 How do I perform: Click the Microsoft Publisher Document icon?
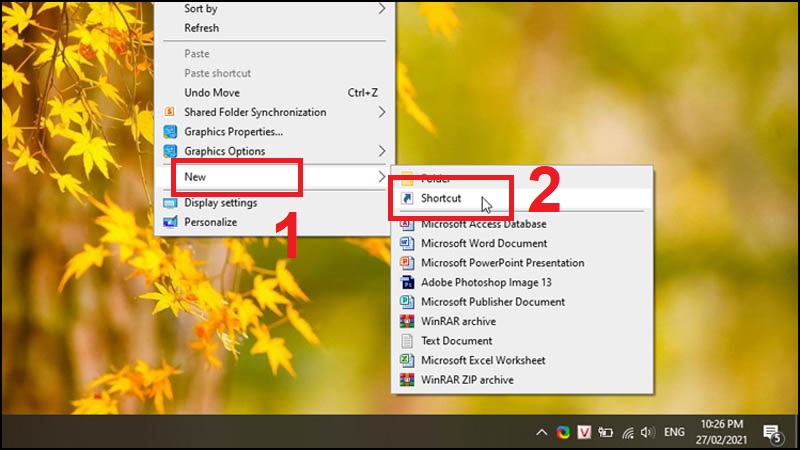(407, 302)
